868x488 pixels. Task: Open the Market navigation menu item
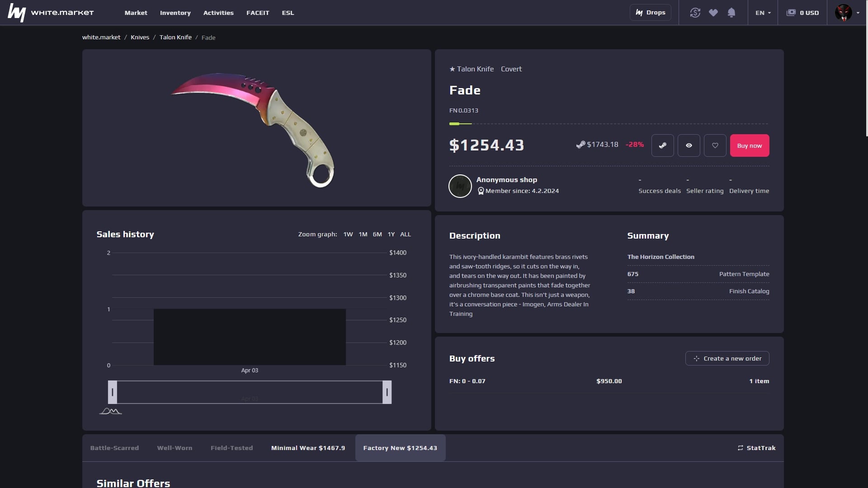(136, 13)
